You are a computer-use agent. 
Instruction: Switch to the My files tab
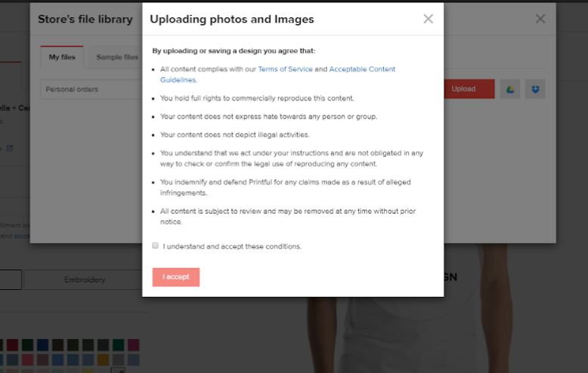click(x=62, y=57)
